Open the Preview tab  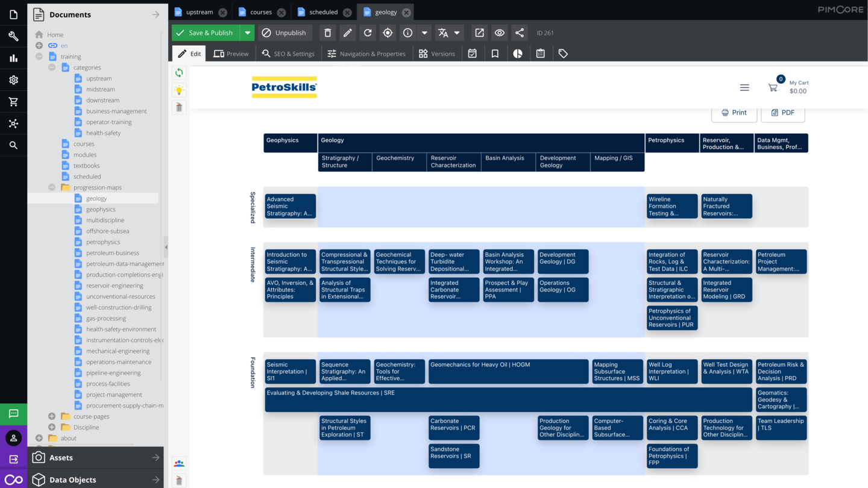[231, 54]
